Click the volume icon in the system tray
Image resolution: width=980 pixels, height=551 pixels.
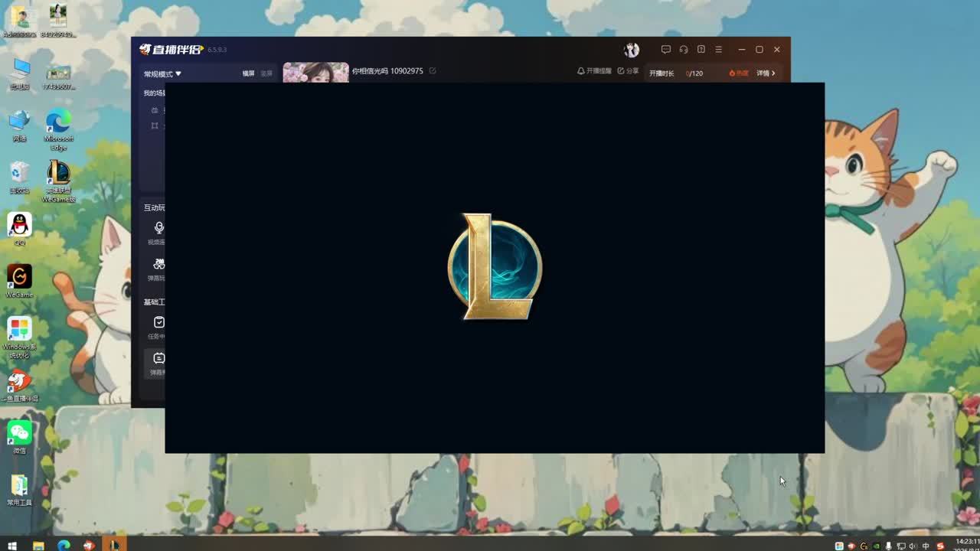[x=911, y=546]
